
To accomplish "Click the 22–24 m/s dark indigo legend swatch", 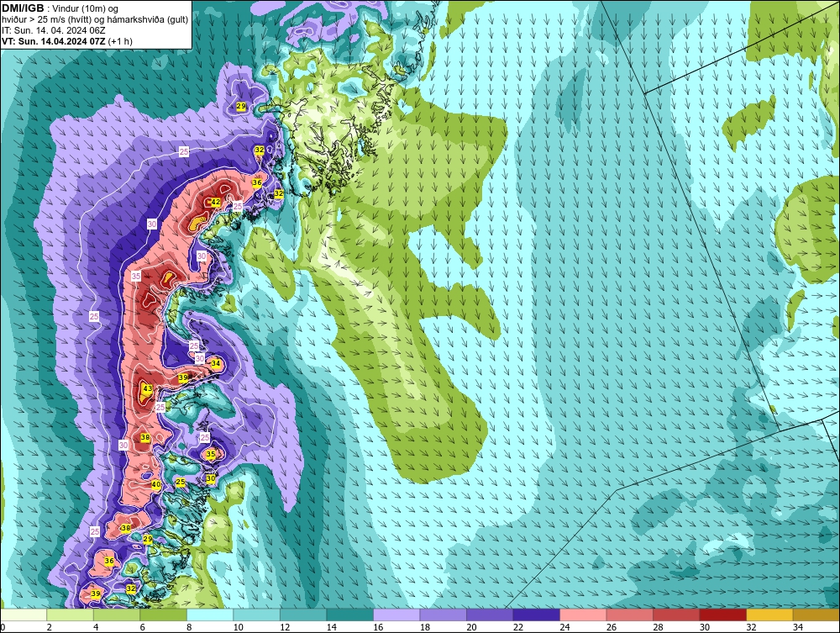I will click(536, 615).
